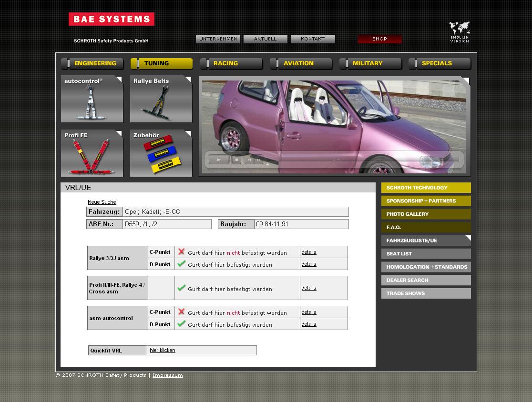
Task: Open the Military section tab
Action: 370,63
